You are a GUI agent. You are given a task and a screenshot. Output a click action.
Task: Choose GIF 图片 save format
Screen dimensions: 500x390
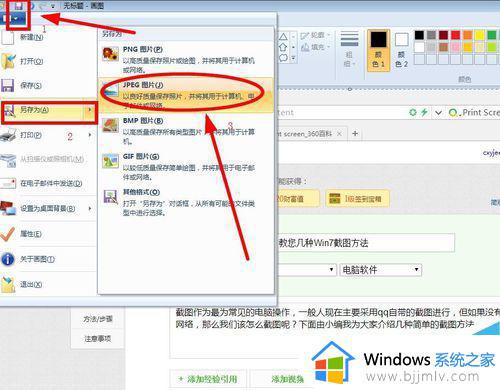[186, 166]
